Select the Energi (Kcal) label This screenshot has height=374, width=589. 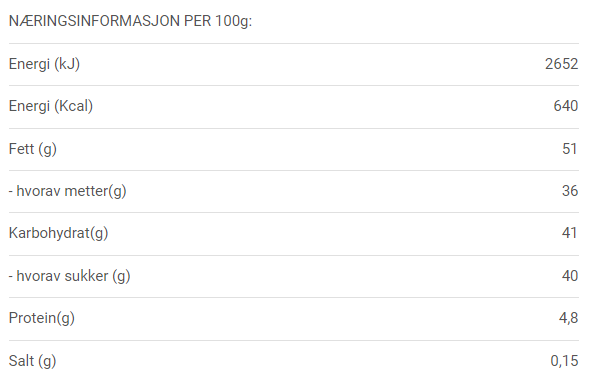pos(51,106)
